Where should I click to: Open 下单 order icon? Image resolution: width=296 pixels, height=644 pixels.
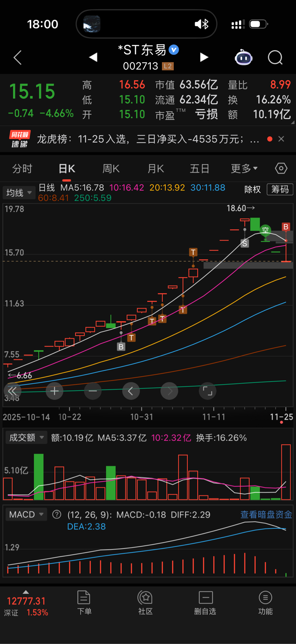[x=84, y=603]
